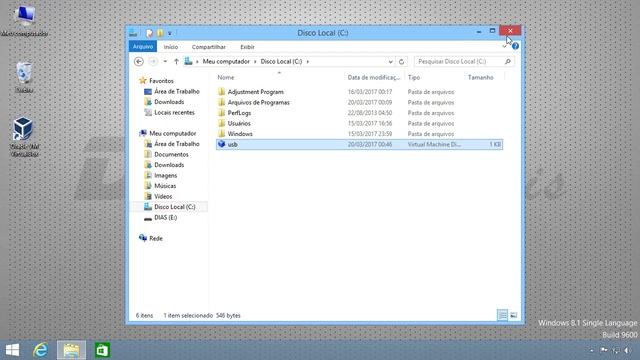The height and width of the screenshot is (360, 640).
Task: Open Locais recentes in navigation pane
Action: 174,112
